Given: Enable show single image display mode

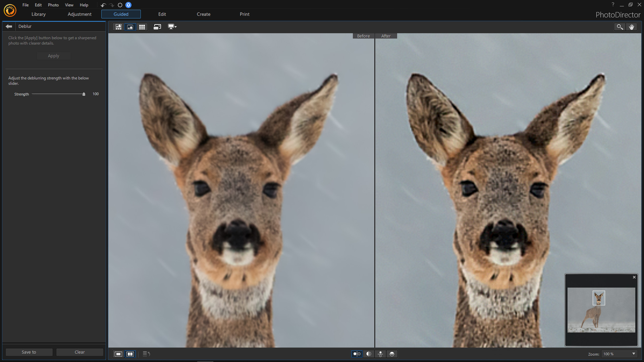Looking at the screenshot, I should [118, 354].
